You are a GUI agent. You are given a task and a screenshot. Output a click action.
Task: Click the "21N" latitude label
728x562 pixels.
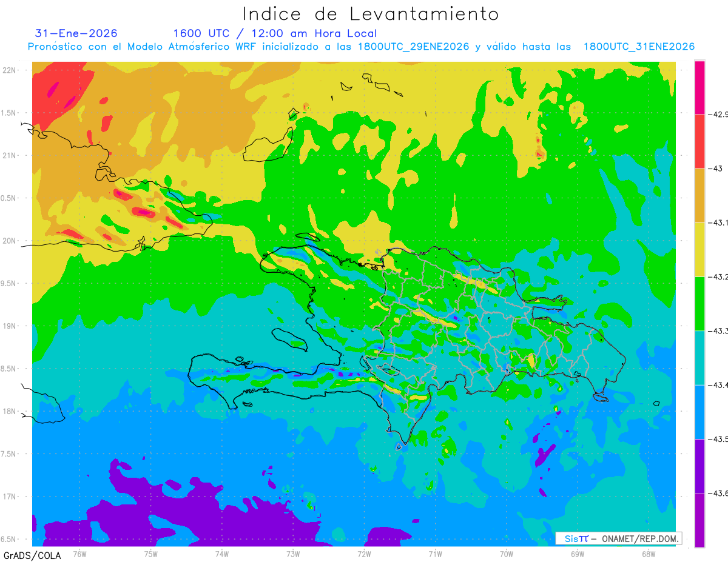(x=10, y=155)
